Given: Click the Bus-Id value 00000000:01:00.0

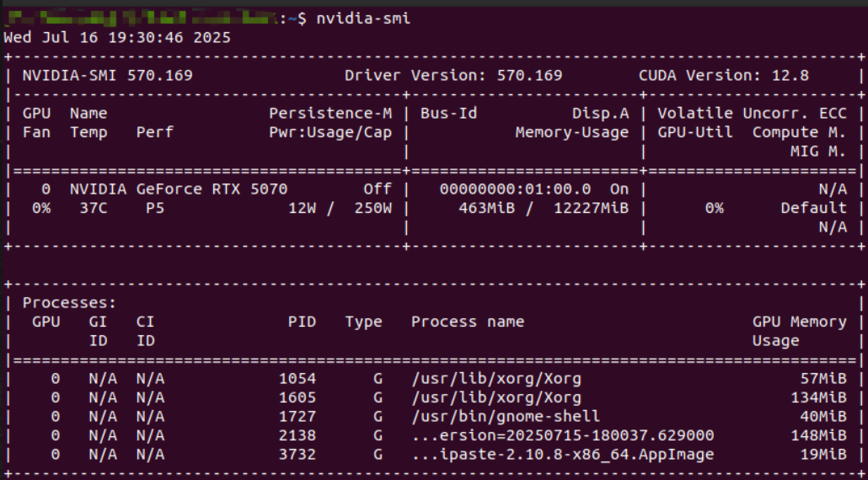Looking at the screenshot, I should (515, 189).
